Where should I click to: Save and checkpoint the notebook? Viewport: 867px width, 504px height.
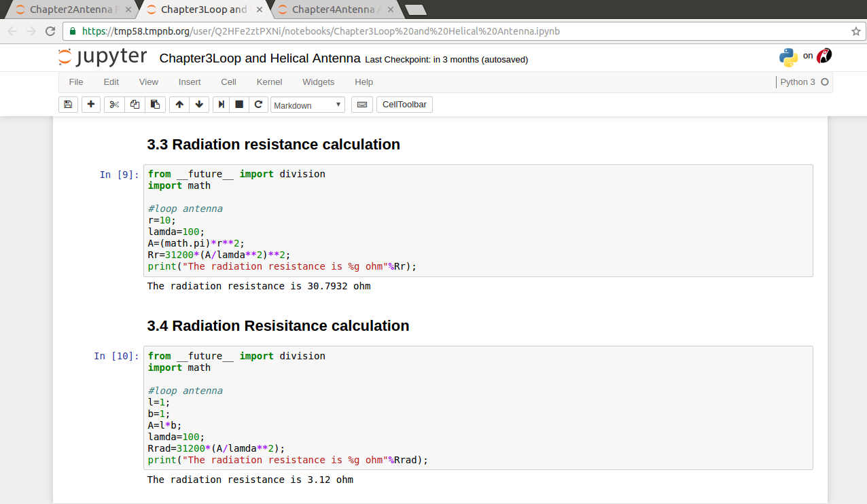67,105
